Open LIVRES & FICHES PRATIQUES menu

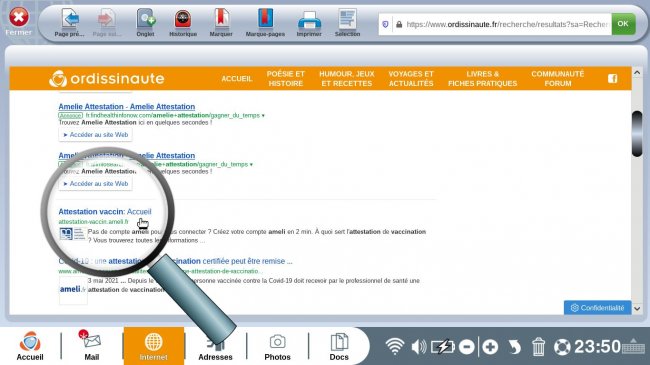pos(483,78)
